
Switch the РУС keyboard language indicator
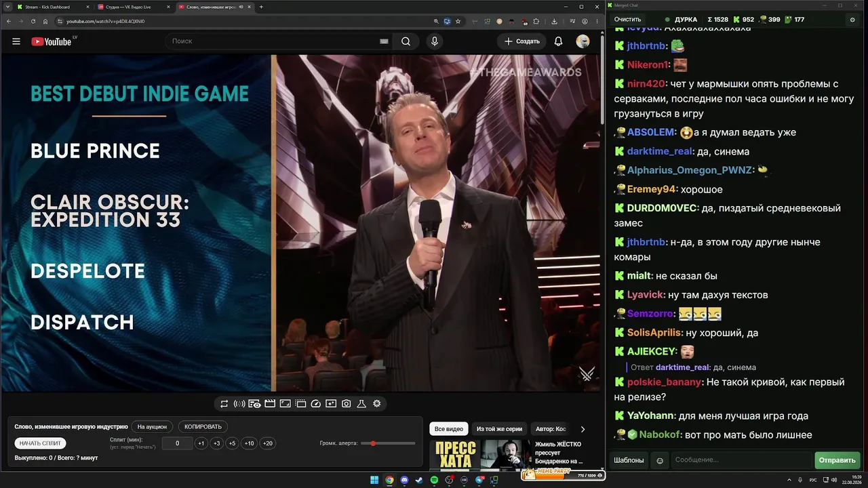pyautogui.click(x=813, y=481)
